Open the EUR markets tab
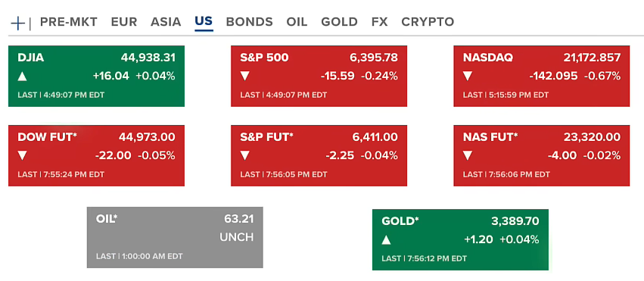The height and width of the screenshot is (281, 644). click(124, 22)
